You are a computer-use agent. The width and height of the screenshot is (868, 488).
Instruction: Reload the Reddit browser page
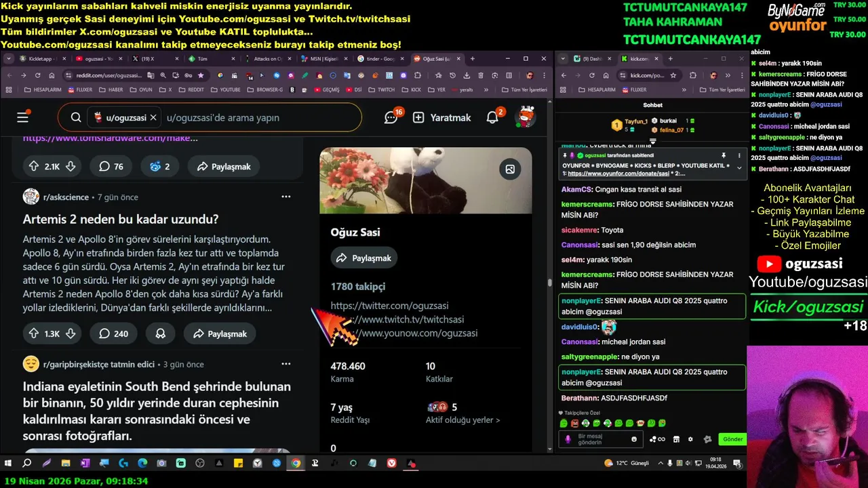(37, 75)
